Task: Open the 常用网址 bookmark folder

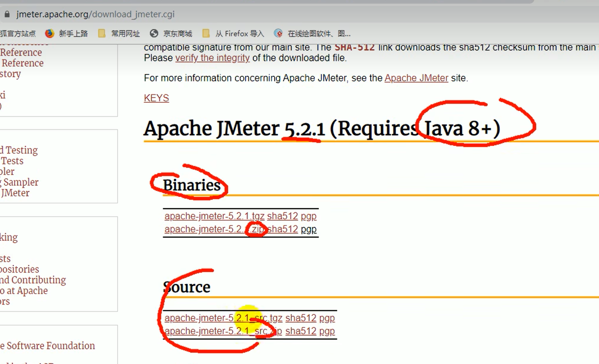Action: pyautogui.click(x=119, y=34)
